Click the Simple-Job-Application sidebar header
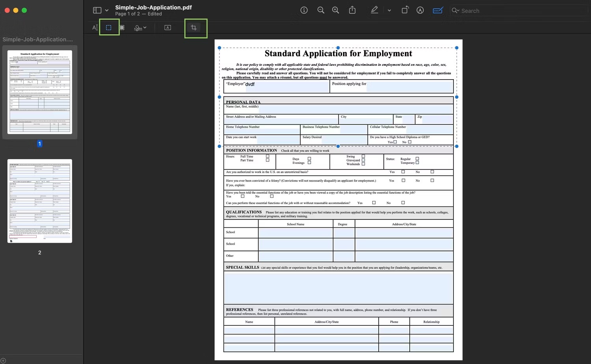Image resolution: width=591 pixels, height=364 pixels. [37, 39]
